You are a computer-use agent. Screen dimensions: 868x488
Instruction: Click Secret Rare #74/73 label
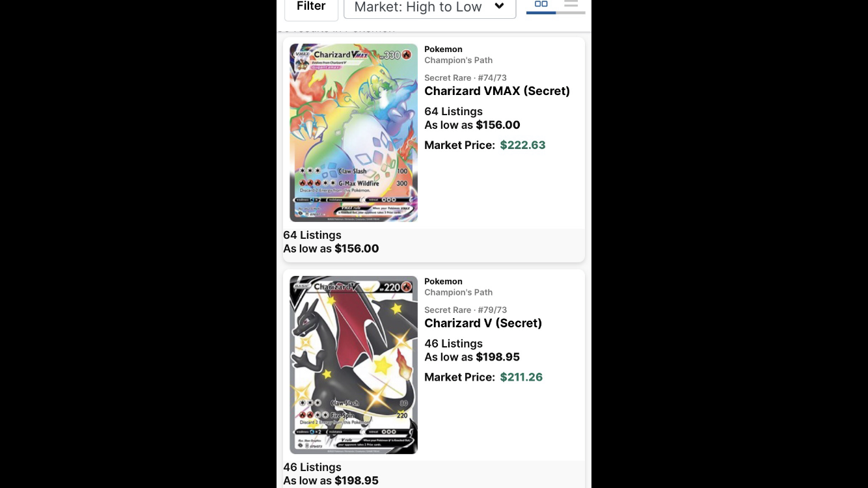click(x=465, y=78)
